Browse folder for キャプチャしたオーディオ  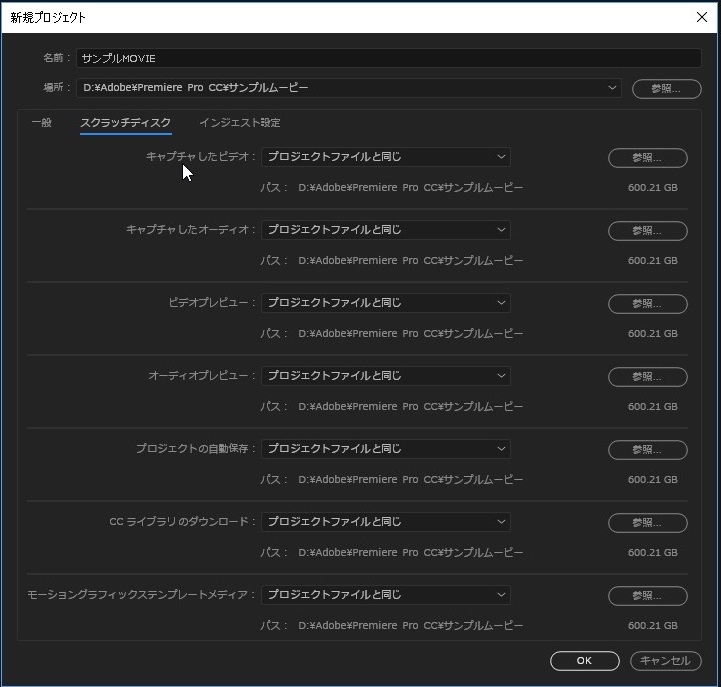click(x=647, y=231)
